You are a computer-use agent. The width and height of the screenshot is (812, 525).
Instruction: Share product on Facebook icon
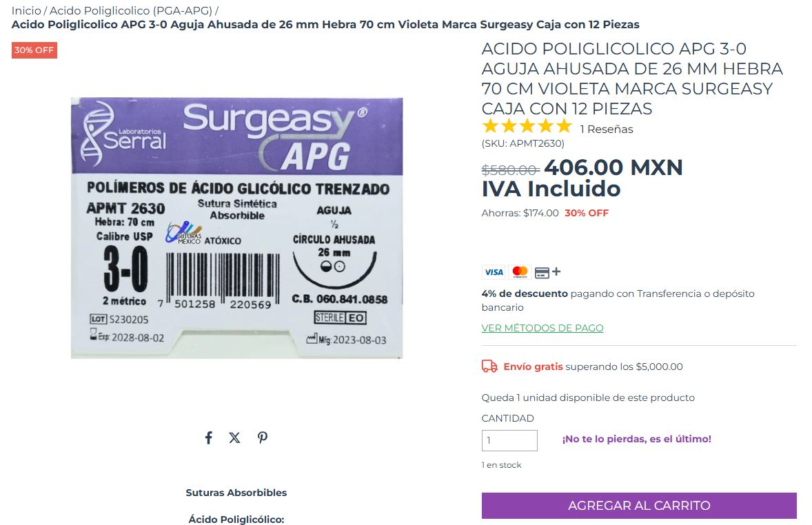tap(208, 438)
